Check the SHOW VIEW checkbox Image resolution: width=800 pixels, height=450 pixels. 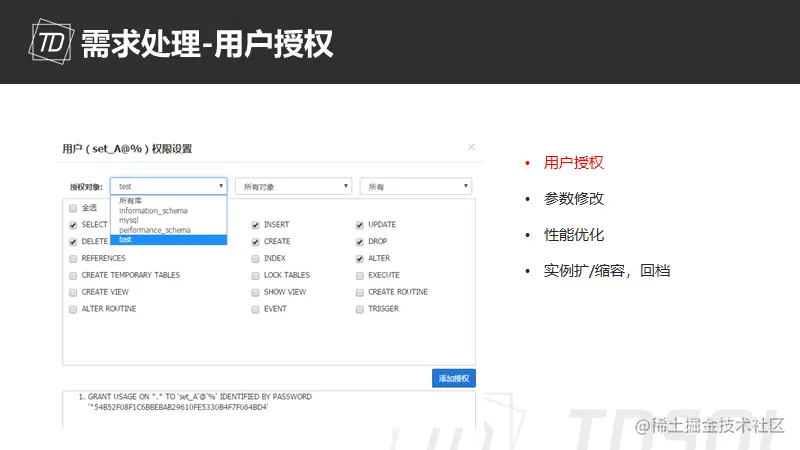(255, 292)
